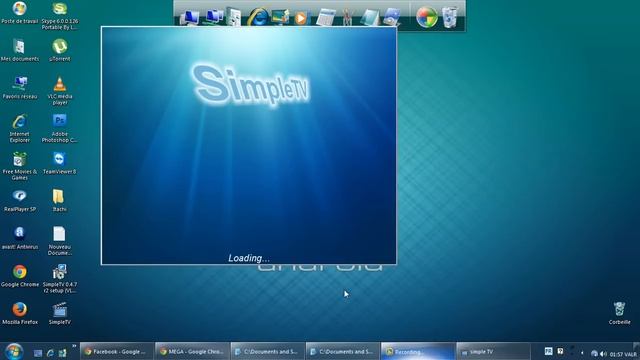Open Poste de travail desktop icon
The height and width of the screenshot is (360, 640).
click(x=19, y=13)
